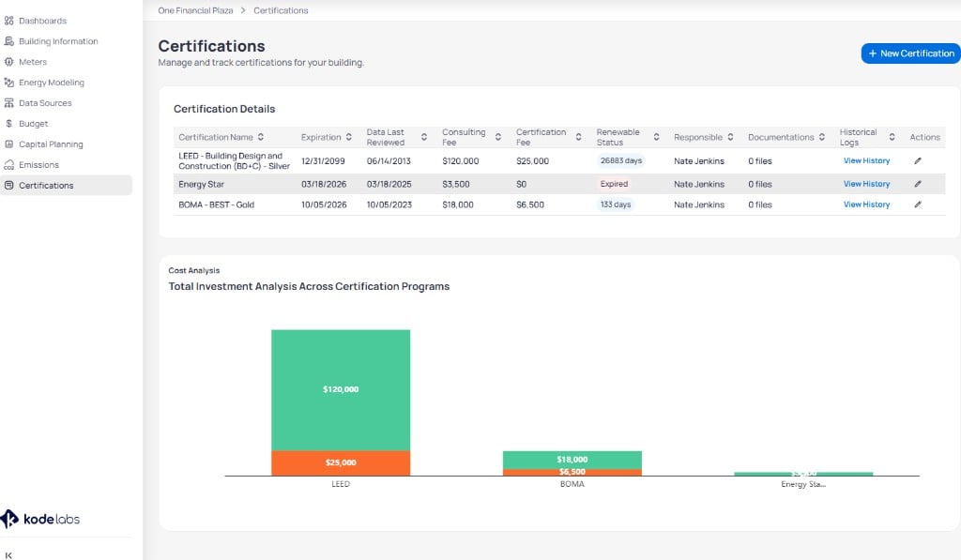The image size is (961, 560).
Task: Edit the BOMA - BEST - Gold pencil icon
Action: click(918, 204)
